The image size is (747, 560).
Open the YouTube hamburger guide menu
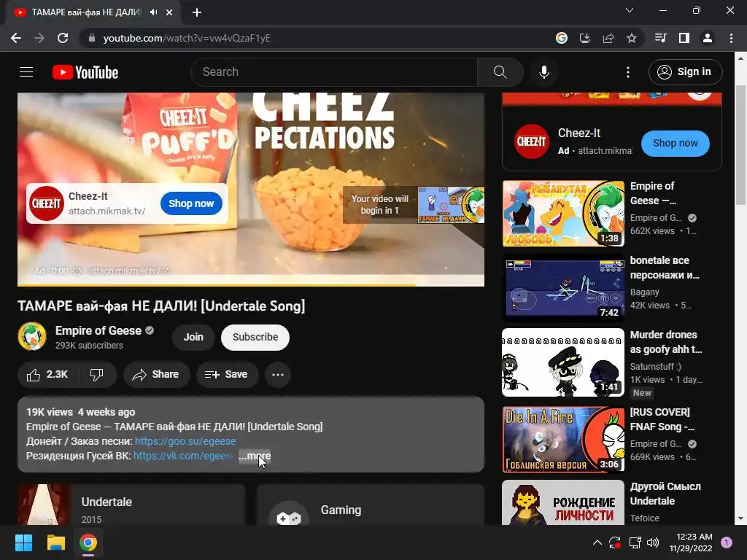click(26, 72)
